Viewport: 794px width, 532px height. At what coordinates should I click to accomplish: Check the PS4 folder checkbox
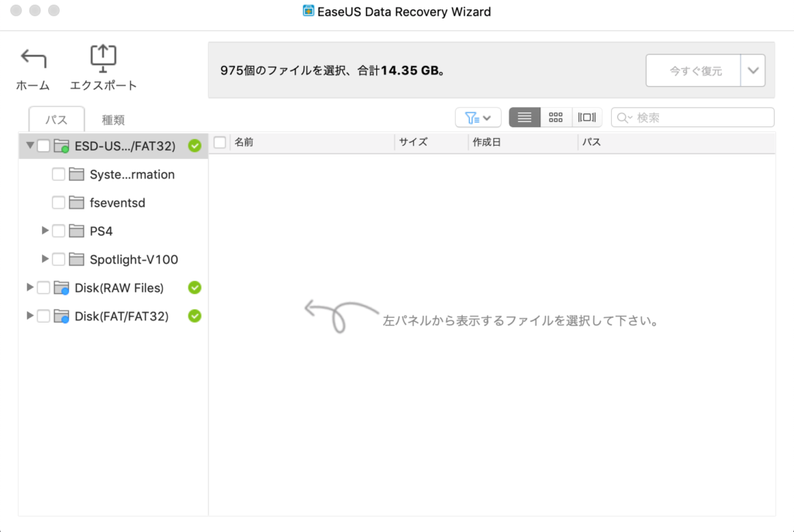(58, 231)
